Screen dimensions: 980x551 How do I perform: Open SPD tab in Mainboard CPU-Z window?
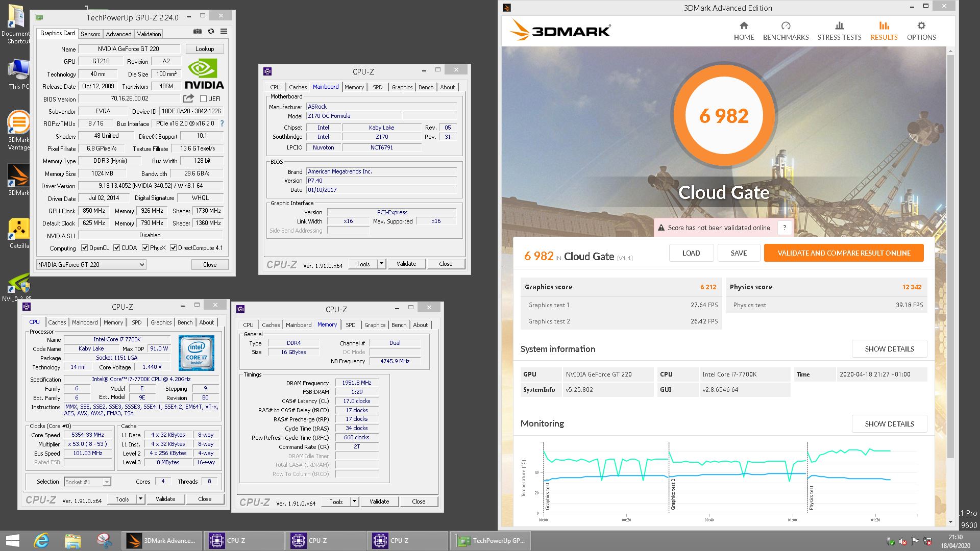378,87
